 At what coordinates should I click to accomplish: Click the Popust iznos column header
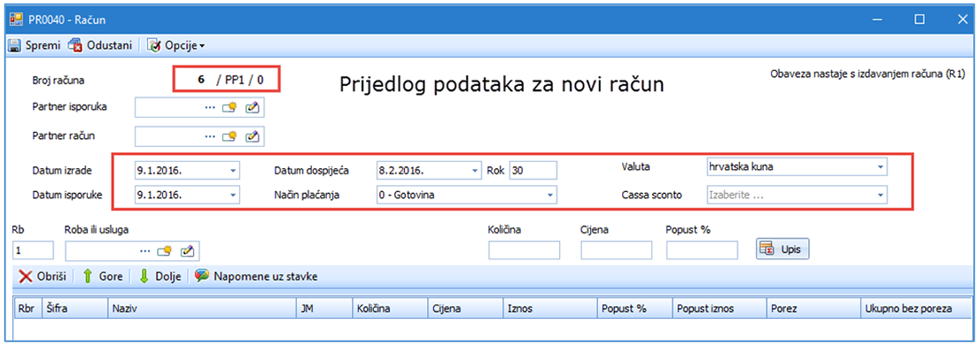pos(719,308)
